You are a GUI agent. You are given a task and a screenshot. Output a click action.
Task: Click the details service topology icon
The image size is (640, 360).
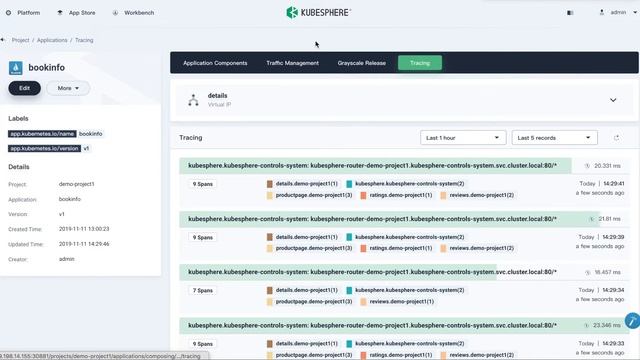point(193,100)
